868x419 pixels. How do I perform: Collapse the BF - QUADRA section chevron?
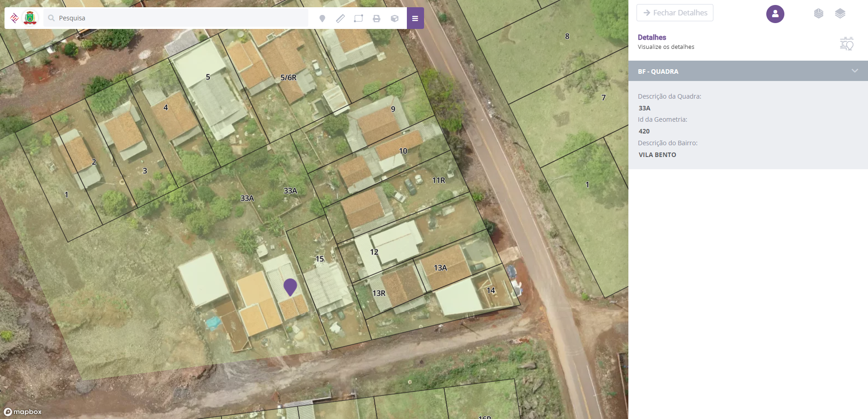coord(855,71)
